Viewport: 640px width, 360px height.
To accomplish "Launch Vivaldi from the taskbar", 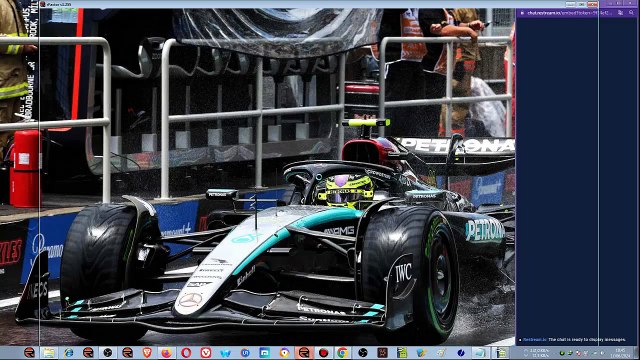I will (206, 353).
